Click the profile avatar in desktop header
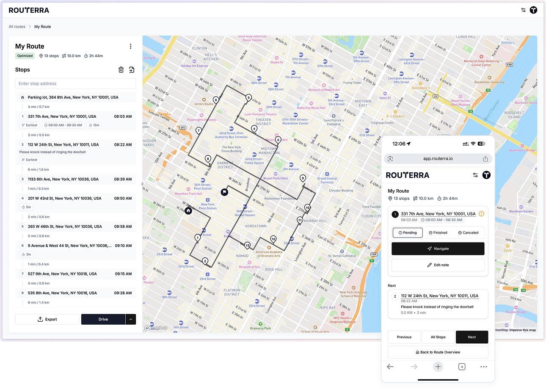Image resolution: width=546 pixels, height=392 pixels. point(533,10)
